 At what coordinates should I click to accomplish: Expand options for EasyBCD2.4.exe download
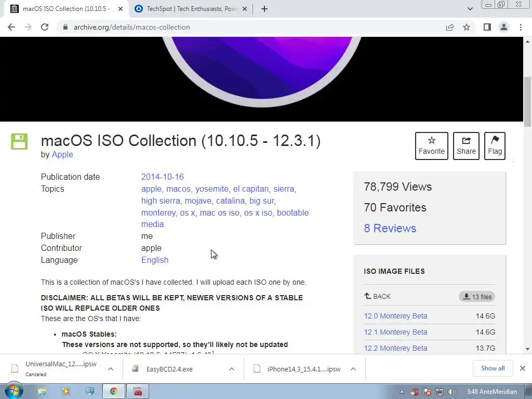coord(232,369)
